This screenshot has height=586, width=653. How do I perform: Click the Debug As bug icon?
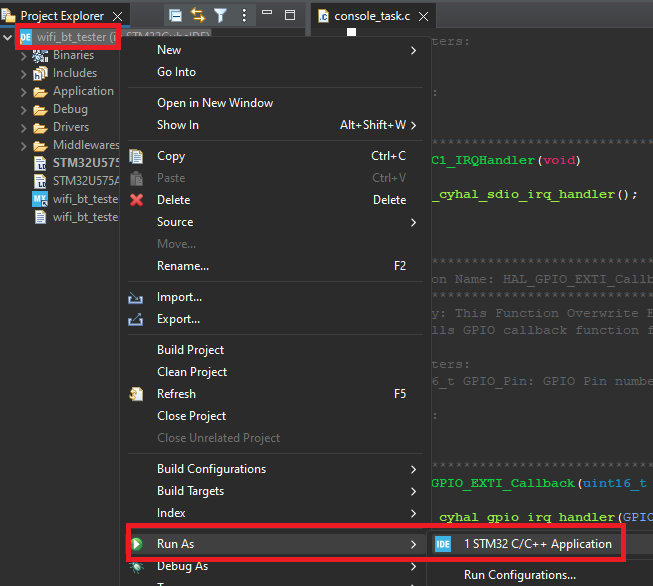click(x=136, y=567)
